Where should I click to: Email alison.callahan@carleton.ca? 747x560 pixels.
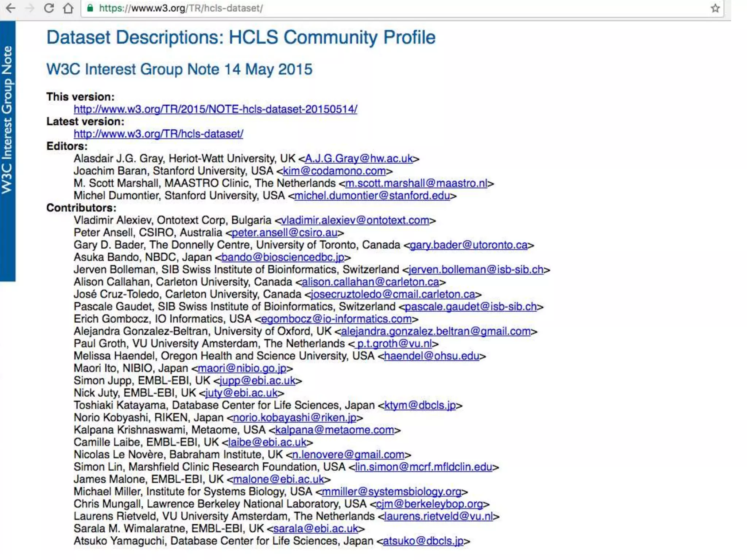click(x=371, y=282)
